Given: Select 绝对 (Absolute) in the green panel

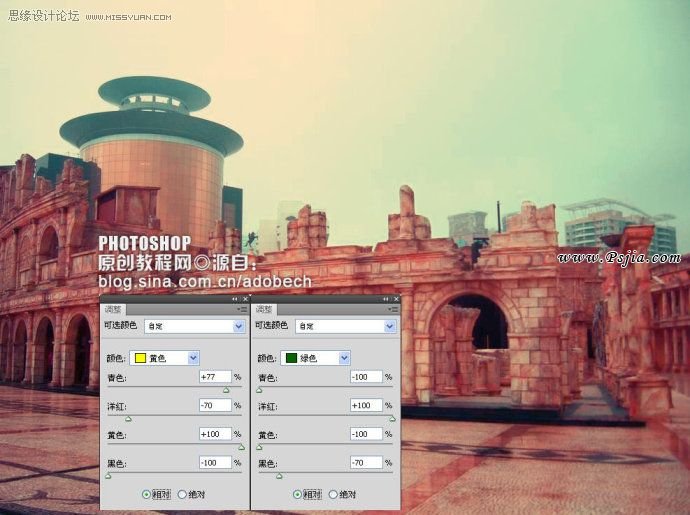Looking at the screenshot, I should (332, 494).
